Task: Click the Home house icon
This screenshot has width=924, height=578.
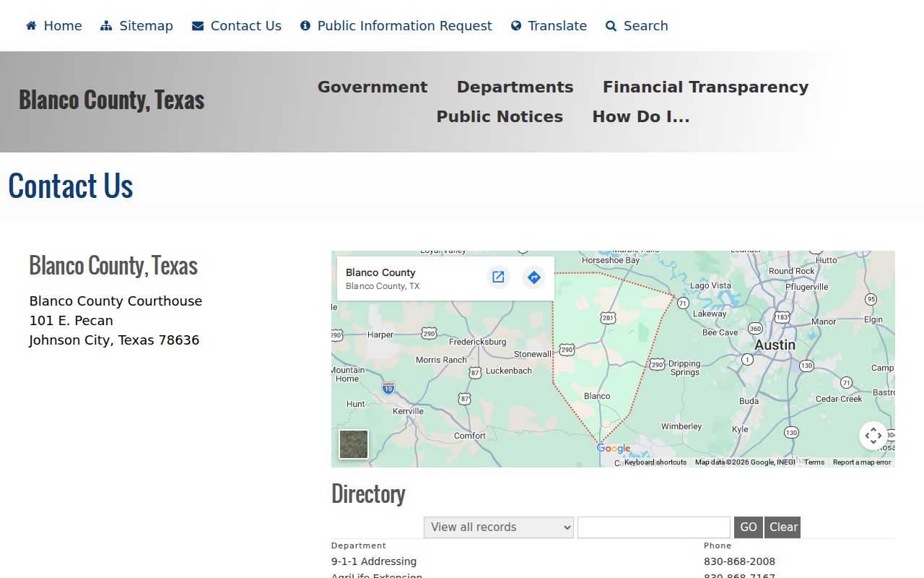Action: tap(31, 26)
